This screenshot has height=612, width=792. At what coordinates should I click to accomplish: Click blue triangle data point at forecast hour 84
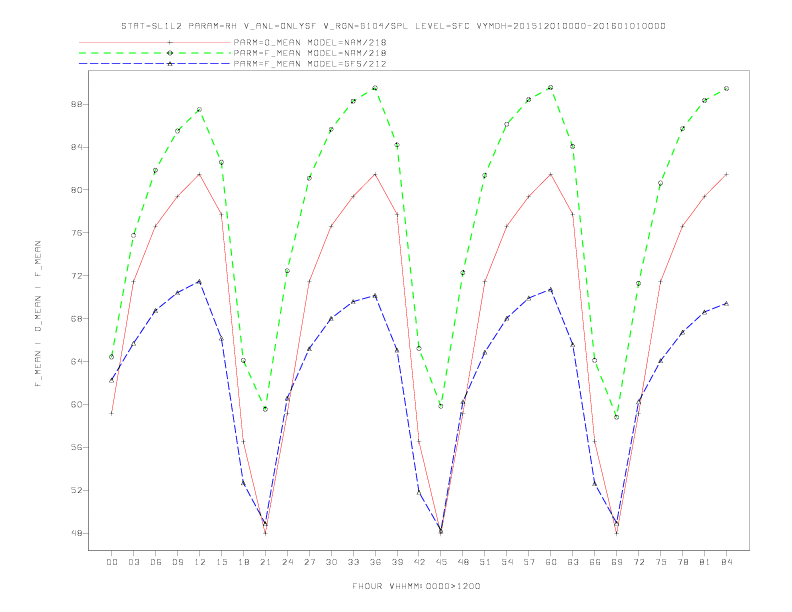pyautogui.click(x=726, y=303)
